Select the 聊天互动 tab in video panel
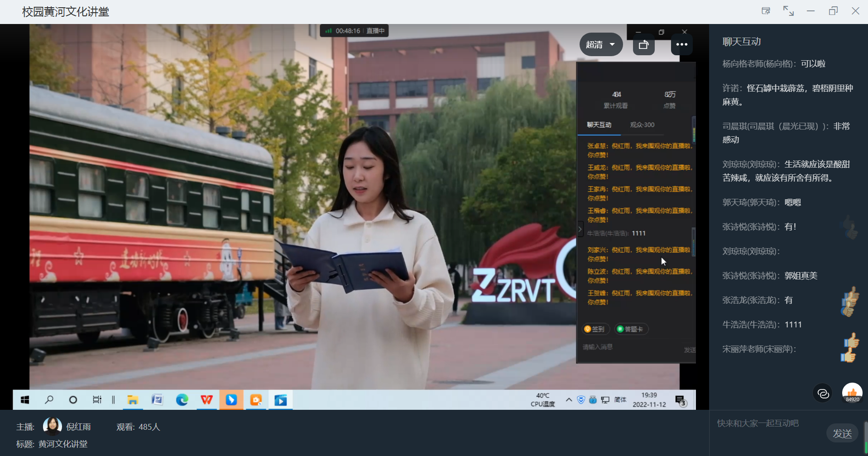 [599, 125]
